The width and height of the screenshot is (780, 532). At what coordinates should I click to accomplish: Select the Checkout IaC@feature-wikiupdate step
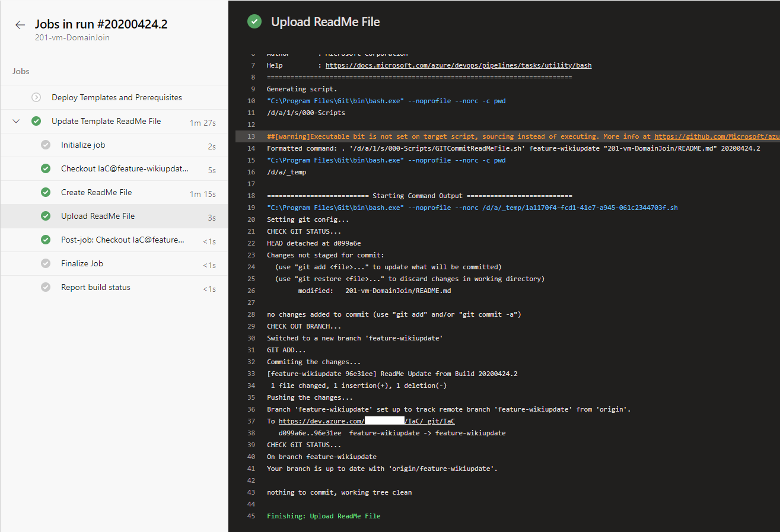point(125,168)
